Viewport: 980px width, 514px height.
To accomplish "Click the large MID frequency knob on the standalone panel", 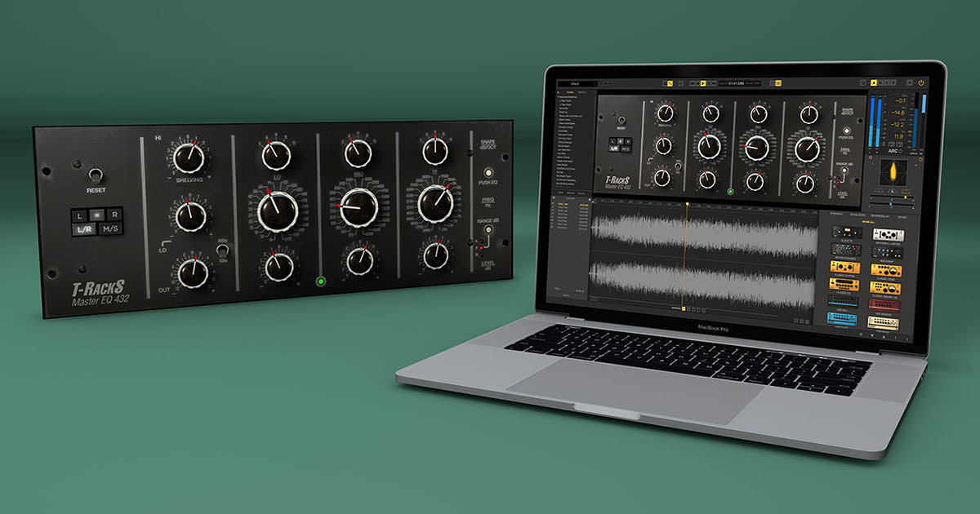I will point(358,207).
